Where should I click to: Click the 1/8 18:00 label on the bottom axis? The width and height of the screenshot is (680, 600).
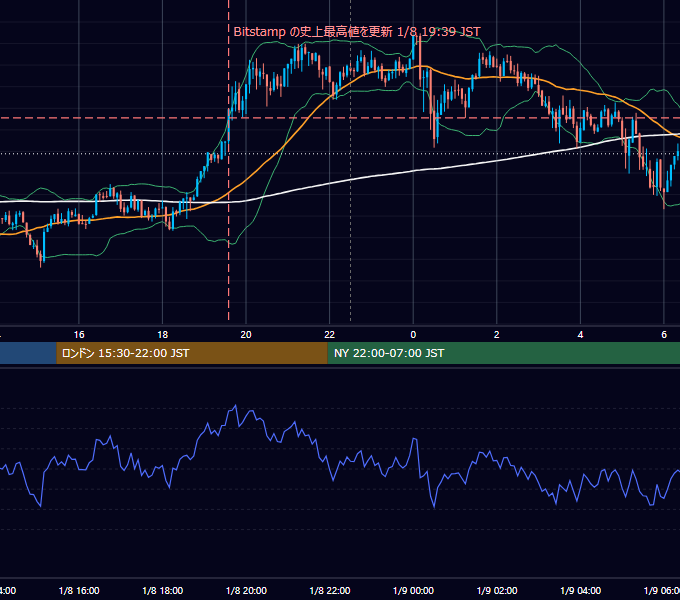(163, 591)
